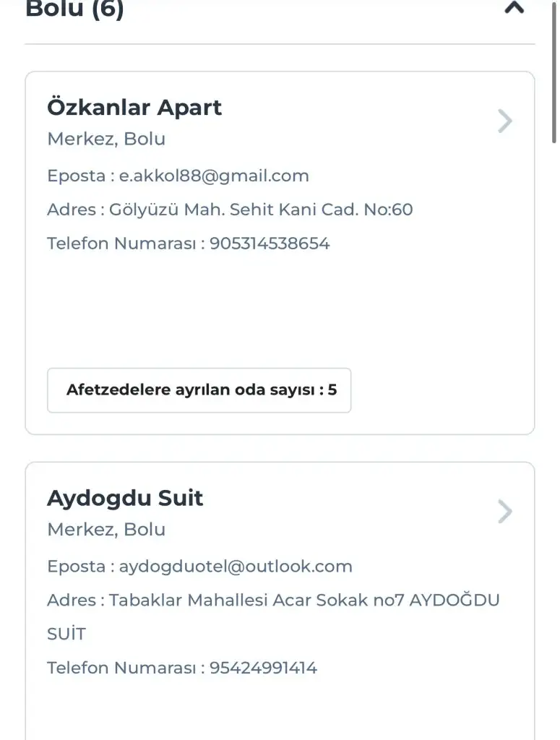This screenshot has width=560, height=740.
Task: Tap phone number 905314538654
Action: point(270,244)
